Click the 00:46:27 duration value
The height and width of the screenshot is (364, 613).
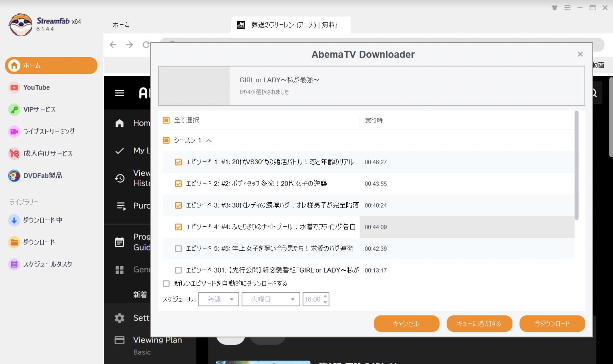[x=376, y=162]
